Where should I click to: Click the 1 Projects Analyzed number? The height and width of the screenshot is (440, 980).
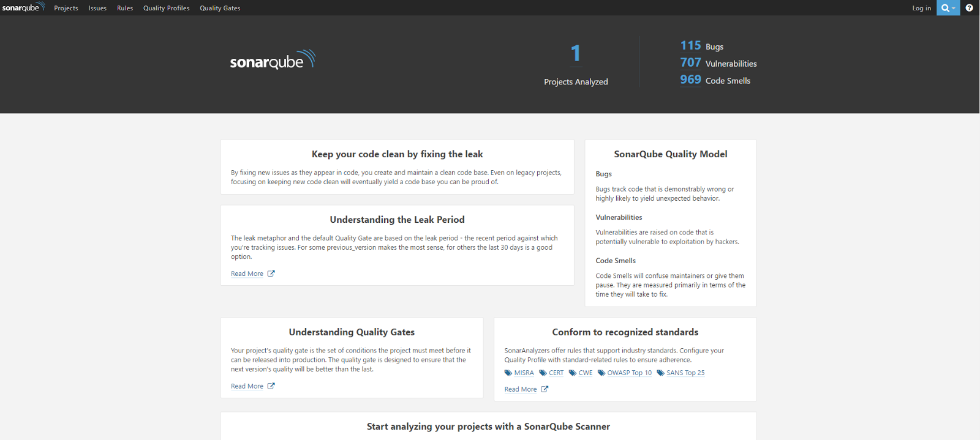click(x=576, y=54)
